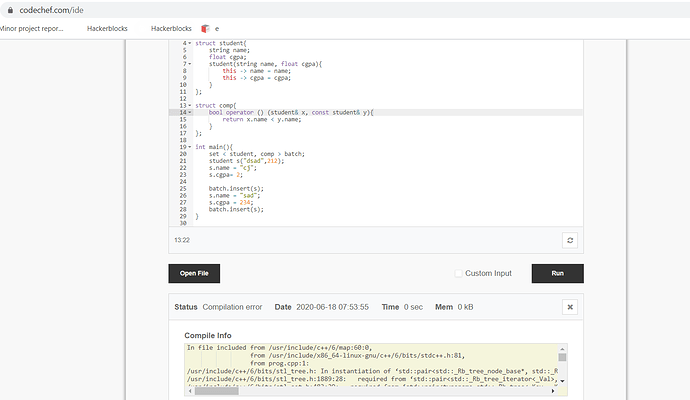Toggle the Custom Input checkbox

coord(458,273)
